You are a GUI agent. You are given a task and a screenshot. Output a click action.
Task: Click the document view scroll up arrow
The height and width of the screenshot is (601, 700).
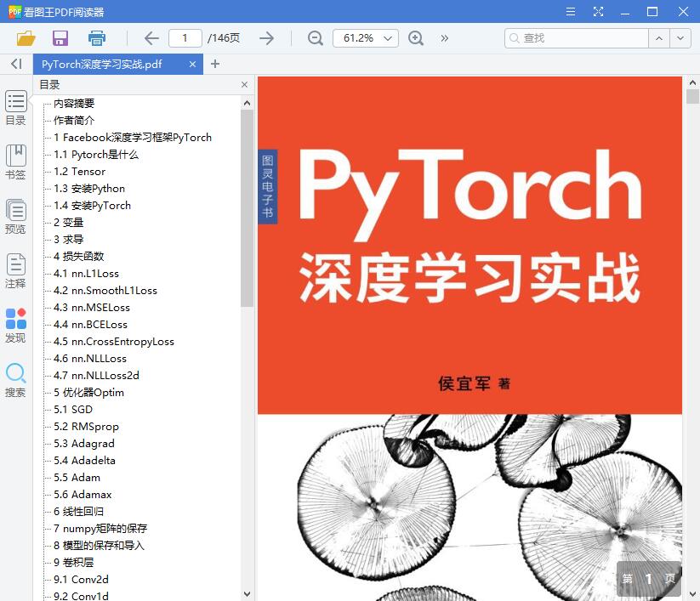(692, 82)
